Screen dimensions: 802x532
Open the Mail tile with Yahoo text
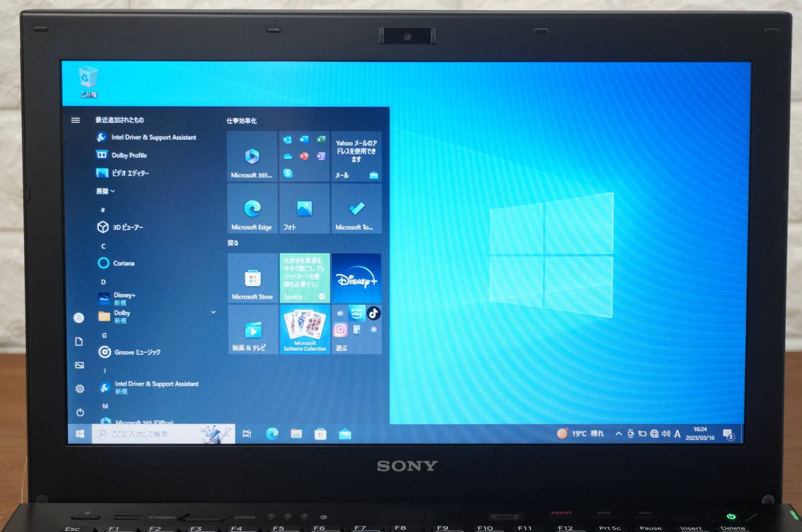tap(356, 156)
